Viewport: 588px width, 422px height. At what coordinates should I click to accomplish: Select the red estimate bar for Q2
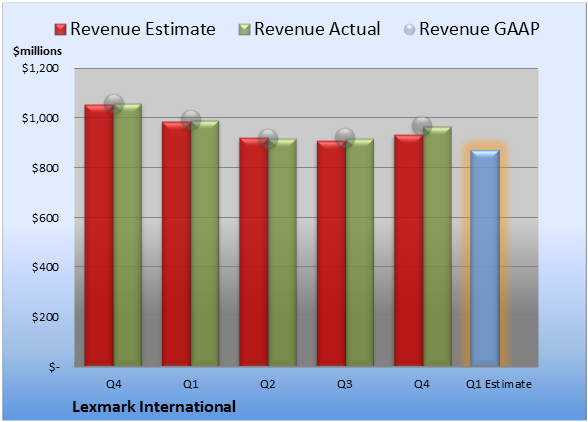(254, 252)
